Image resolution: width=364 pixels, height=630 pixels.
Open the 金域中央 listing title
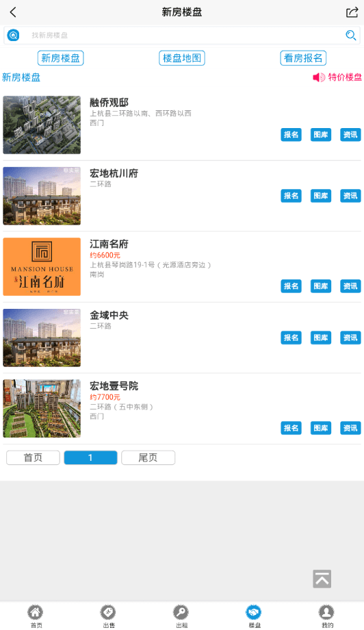coord(109,315)
